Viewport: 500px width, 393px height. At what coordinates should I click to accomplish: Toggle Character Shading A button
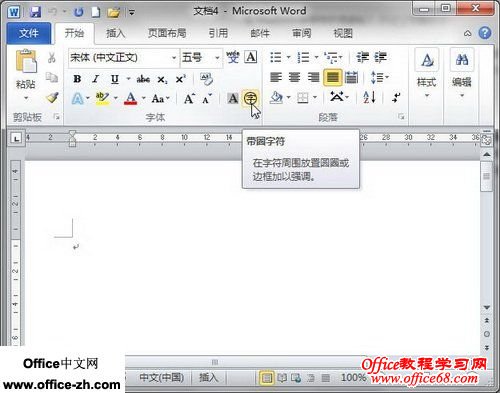233,98
